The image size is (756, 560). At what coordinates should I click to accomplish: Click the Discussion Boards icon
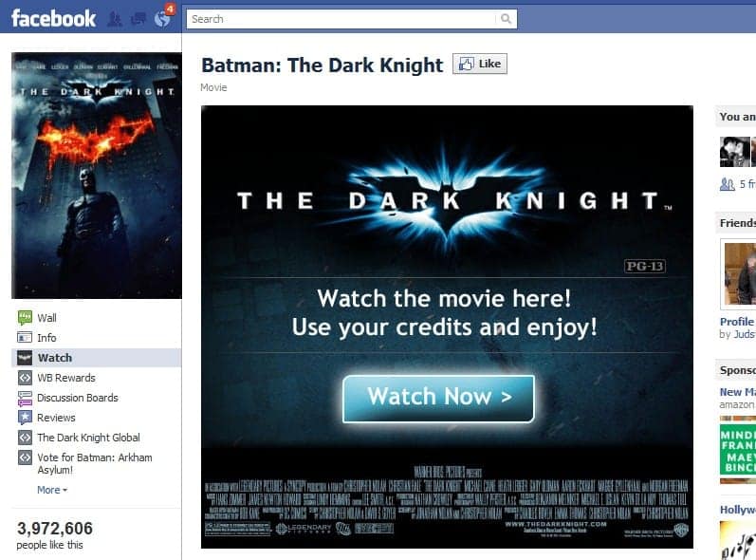tap(25, 398)
